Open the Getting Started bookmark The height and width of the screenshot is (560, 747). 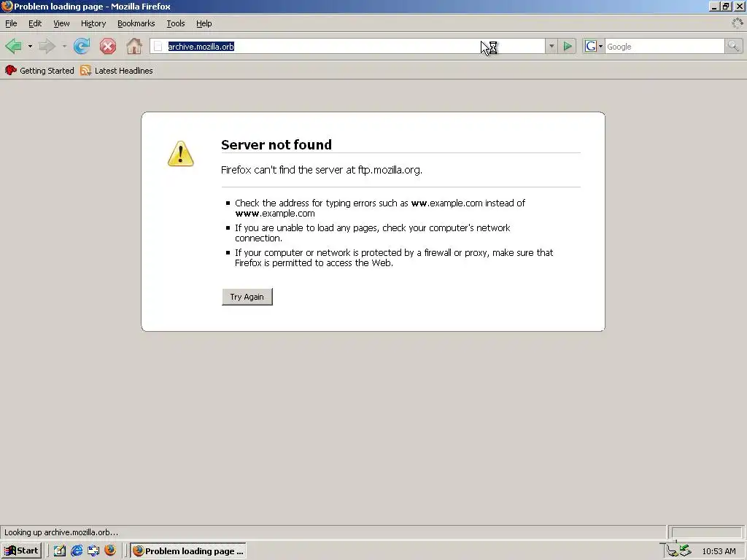[x=39, y=71]
